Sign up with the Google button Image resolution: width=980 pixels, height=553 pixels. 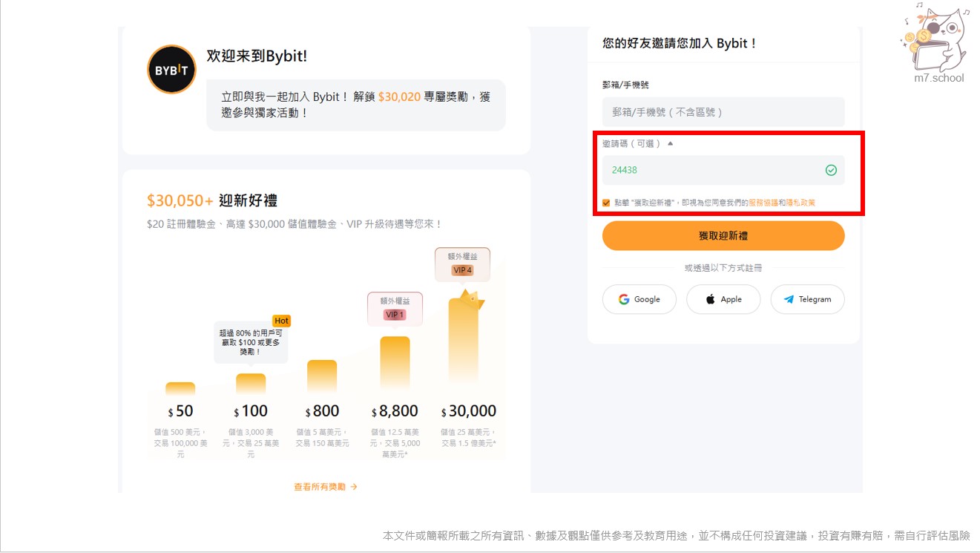639,299
